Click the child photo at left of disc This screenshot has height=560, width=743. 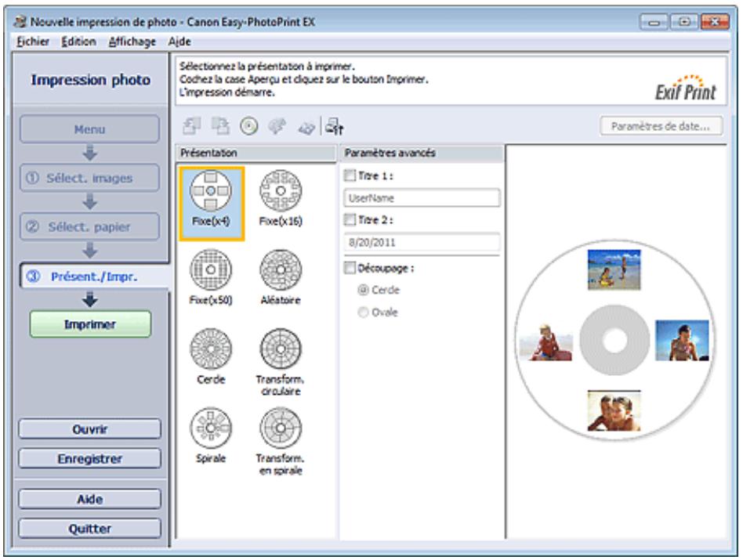coord(545,341)
